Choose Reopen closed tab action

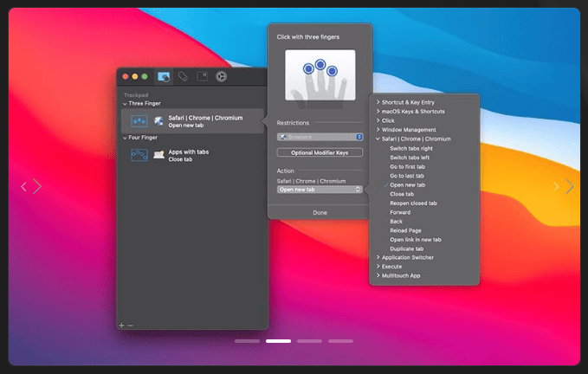click(413, 203)
